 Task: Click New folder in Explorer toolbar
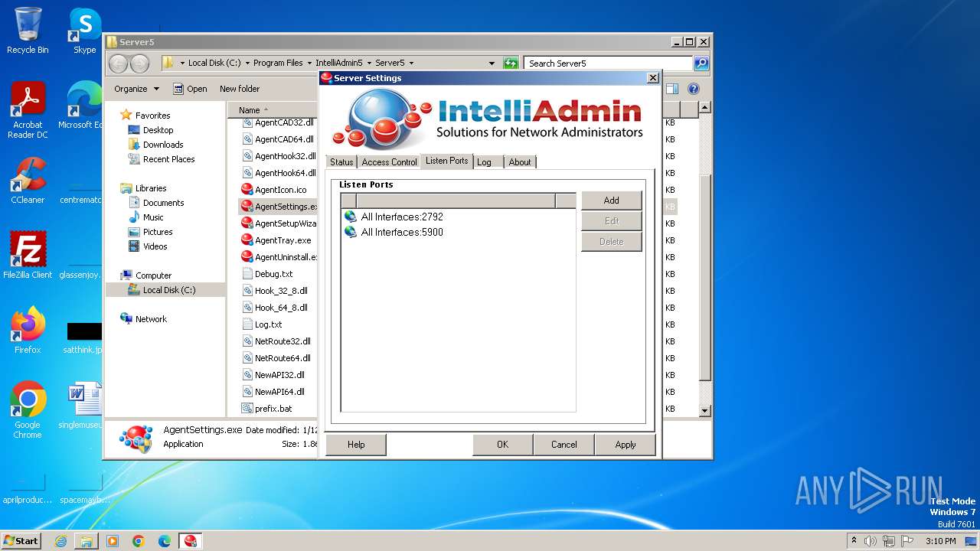pos(240,89)
